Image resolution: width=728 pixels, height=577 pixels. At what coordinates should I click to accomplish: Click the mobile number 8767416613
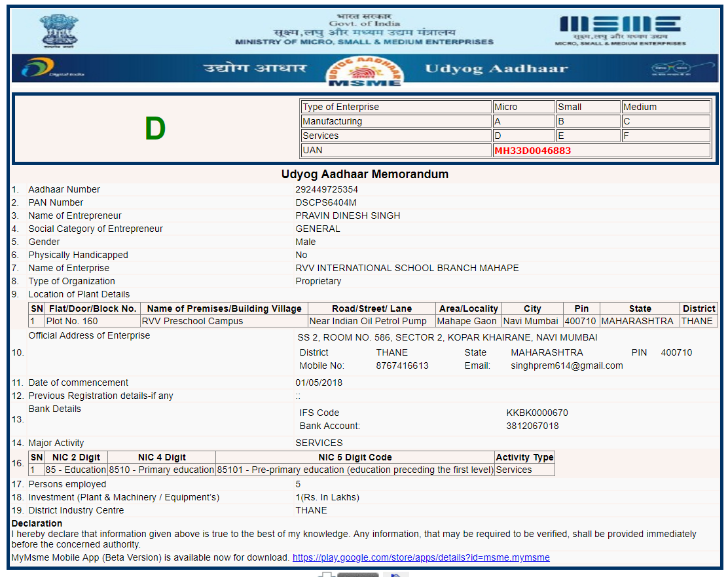tap(402, 365)
